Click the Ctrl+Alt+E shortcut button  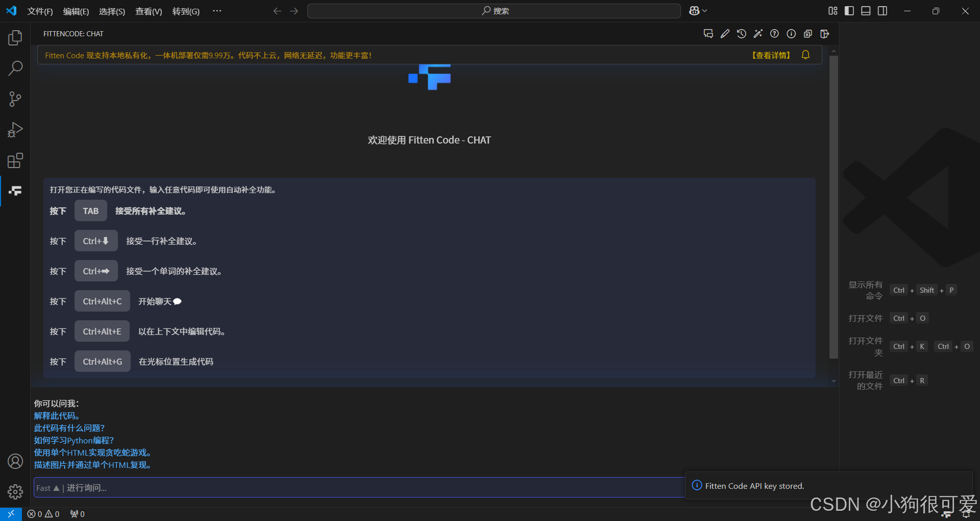(102, 331)
